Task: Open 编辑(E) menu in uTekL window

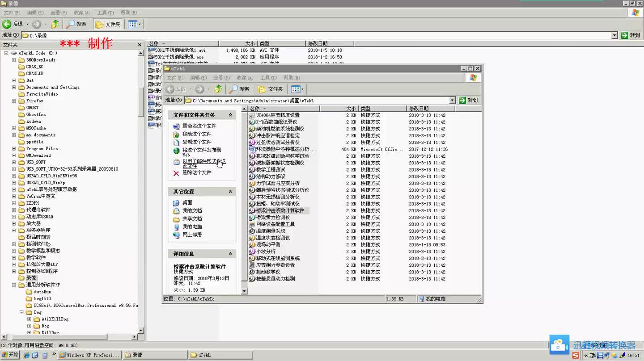Action: pyautogui.click(x=198, y=78)
